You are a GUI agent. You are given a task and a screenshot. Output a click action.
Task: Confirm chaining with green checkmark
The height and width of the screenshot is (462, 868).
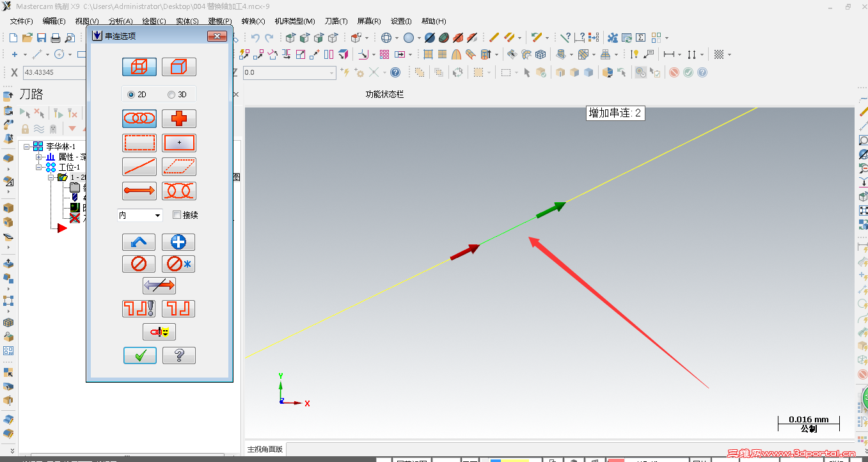140,355
